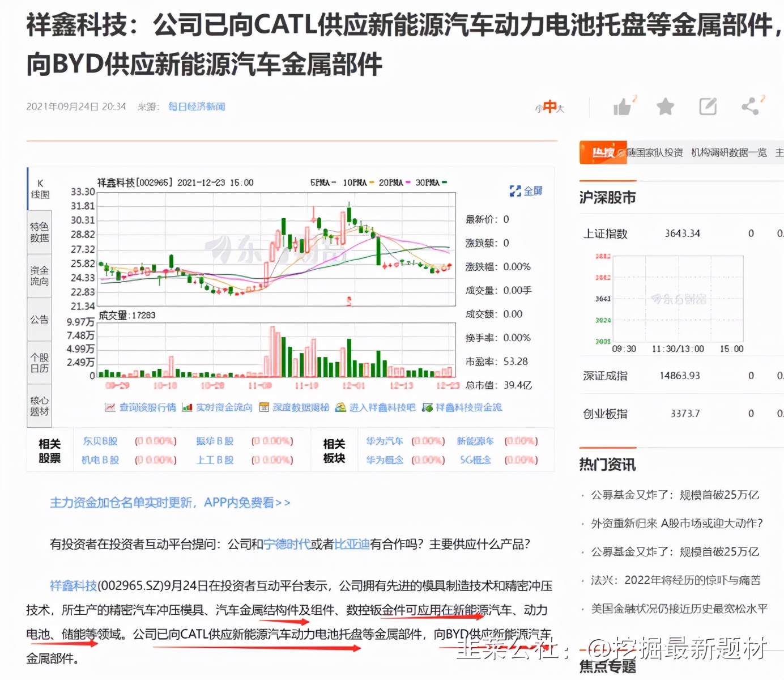Select the 核心题材 side tab
Screen dimensions: 784x680
pos(40,406)
